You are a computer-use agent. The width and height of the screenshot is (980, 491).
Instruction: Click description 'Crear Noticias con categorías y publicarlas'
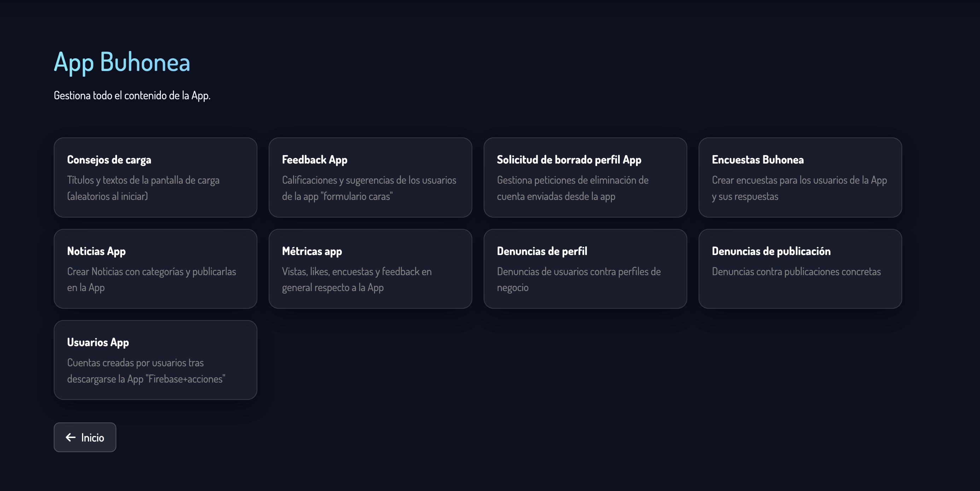click(151, 272)
